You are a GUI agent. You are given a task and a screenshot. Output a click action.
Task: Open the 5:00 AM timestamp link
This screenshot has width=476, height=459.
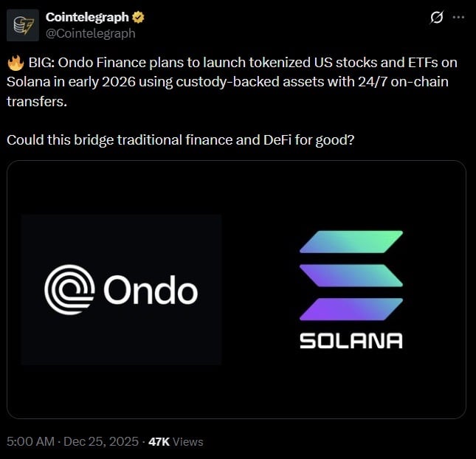click(x=30, y=441)
